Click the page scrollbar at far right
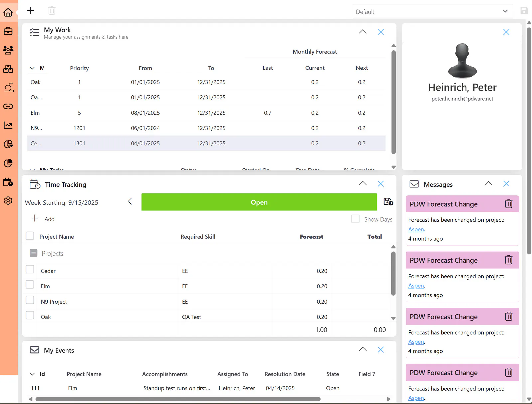The width and height of the screenshot is (532, 404). tap(529, 140)
